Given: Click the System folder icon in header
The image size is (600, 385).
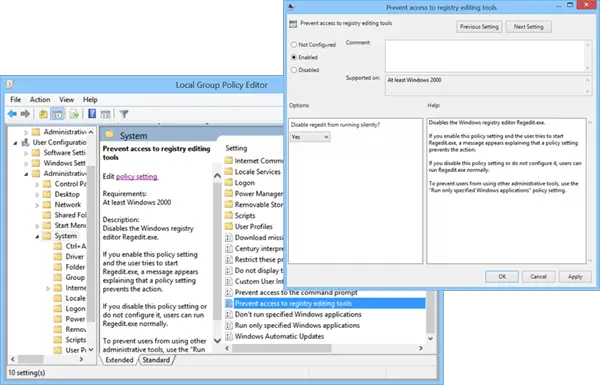Looking at the screenshot, I should (x=110, y=135).
